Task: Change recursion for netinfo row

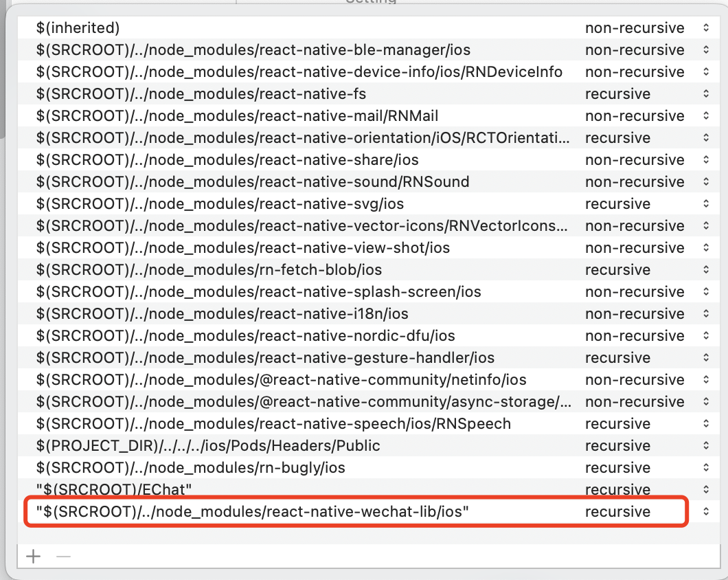Action: [x=706, y=380]
